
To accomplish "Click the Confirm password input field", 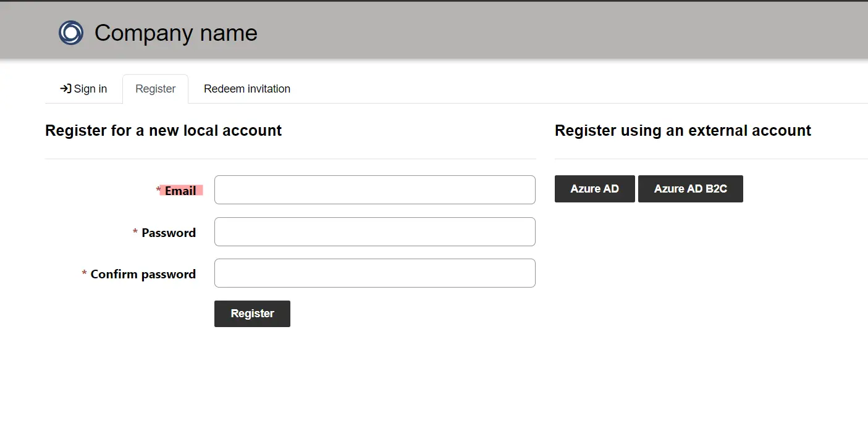I will point(374,273).
